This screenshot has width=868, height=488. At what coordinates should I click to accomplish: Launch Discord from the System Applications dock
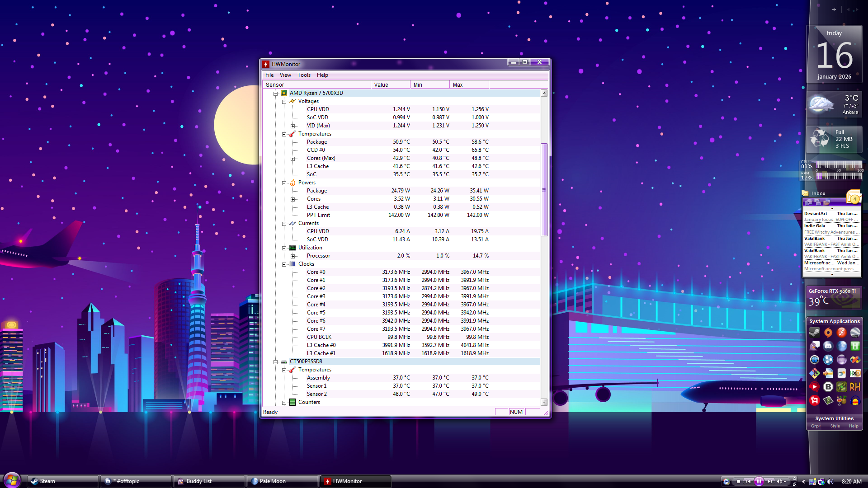coord(828,346)
